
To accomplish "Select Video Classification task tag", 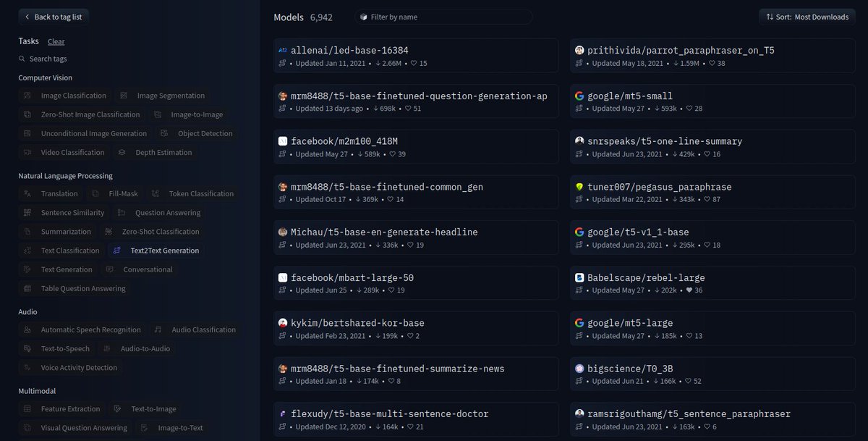I will click(x=64, y=152).
